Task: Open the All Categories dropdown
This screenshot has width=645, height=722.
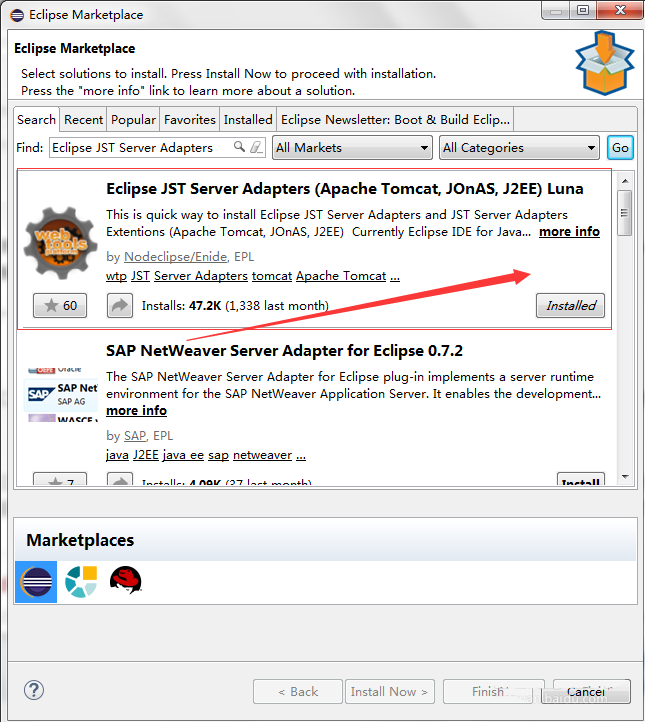Action: (519, 148)
